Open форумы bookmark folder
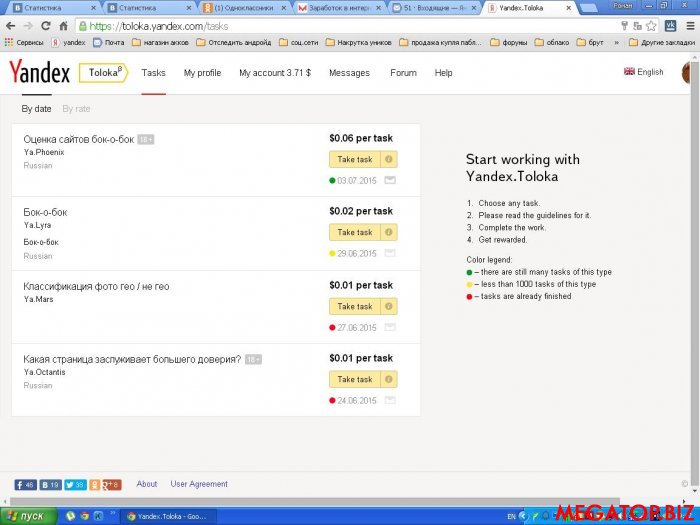 pyautogui.click(x=508, y=42)
